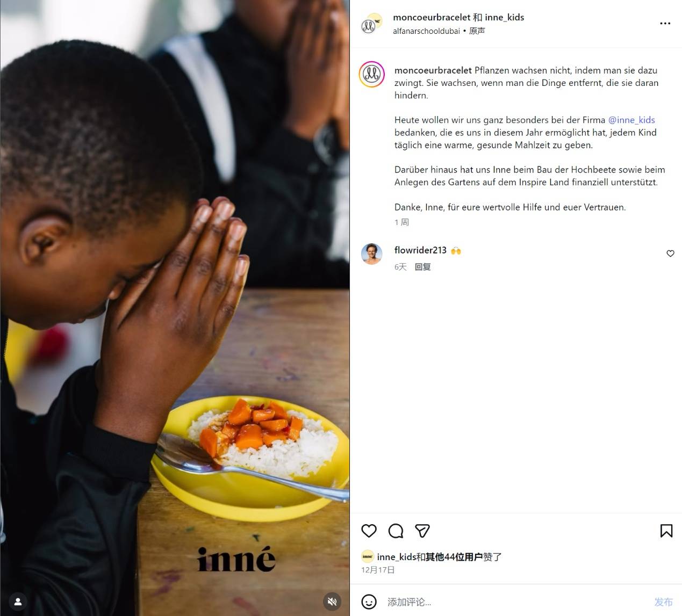Unmute the video sound
The width and height of the screenshot is (682, 616).
(332, 601)
